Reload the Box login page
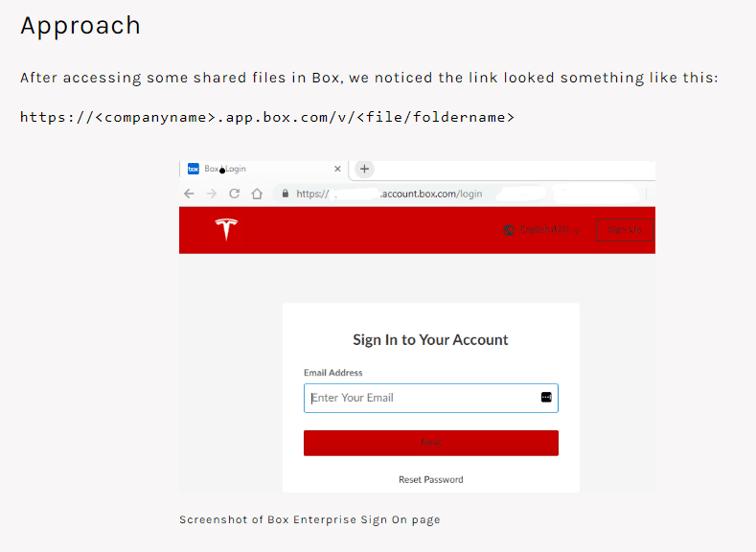Viewport: 756px width, 552px height. coord(235,194)
